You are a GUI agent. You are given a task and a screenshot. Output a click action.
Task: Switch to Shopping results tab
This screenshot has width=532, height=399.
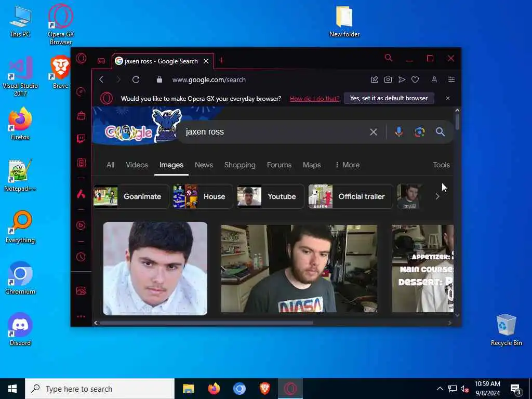(240, 165)
